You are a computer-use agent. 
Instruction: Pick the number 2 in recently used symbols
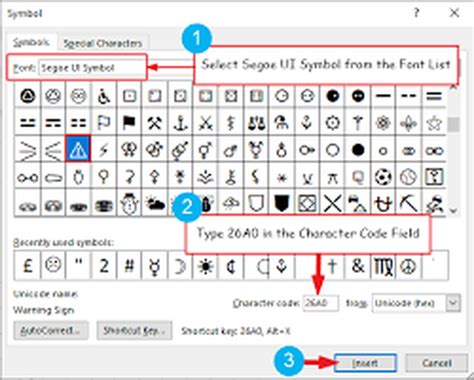pyautogui.click(x=103, y=266)
